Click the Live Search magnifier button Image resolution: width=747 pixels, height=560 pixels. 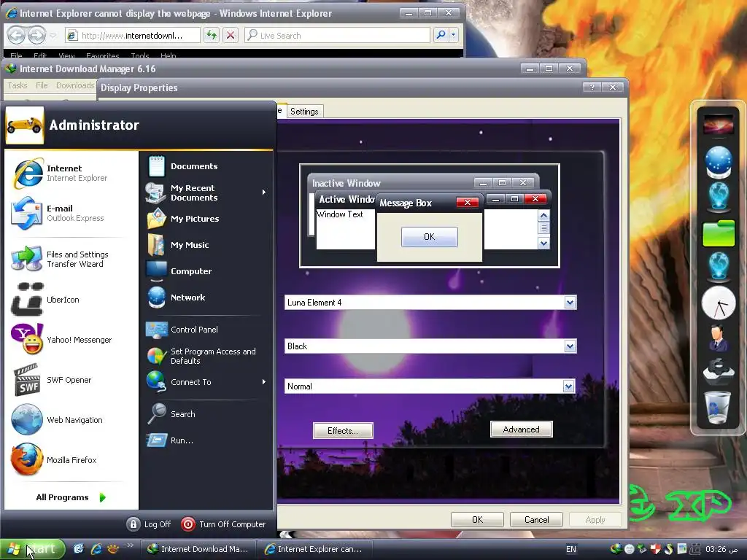coord(441,35)
